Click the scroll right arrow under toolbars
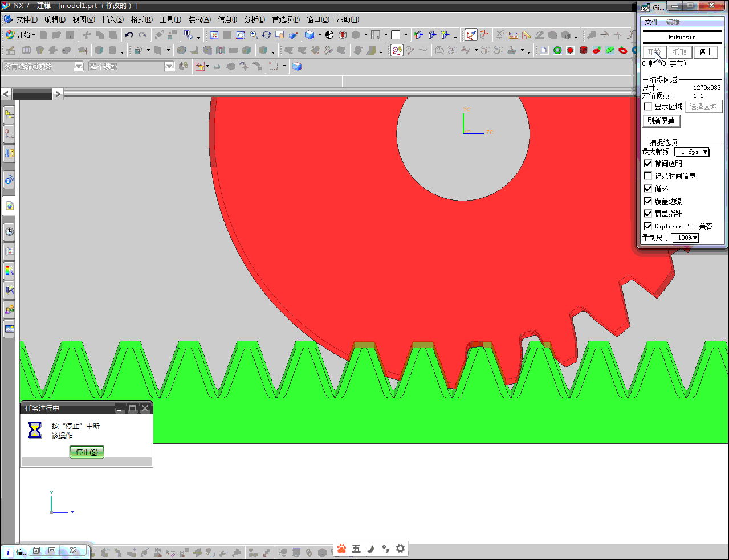 (58, 94)
